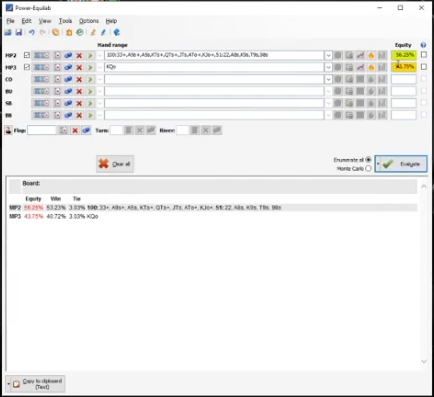The height and width of the screenshot is (397, 434).
Task: Click the blue pen toolbar icon
Action: (103, 32)
